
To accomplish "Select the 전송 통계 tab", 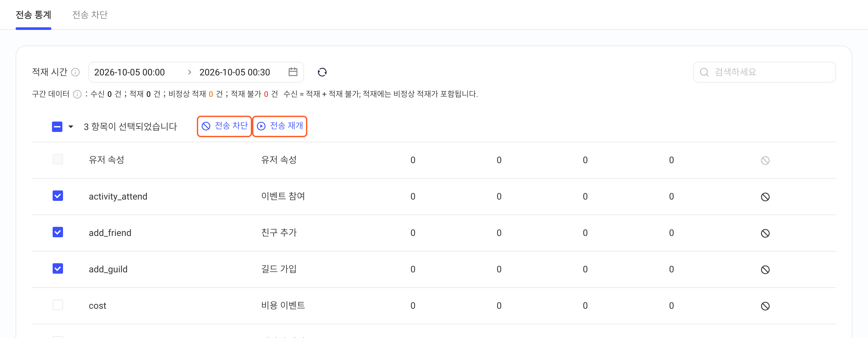I will (x=33, y=15).
